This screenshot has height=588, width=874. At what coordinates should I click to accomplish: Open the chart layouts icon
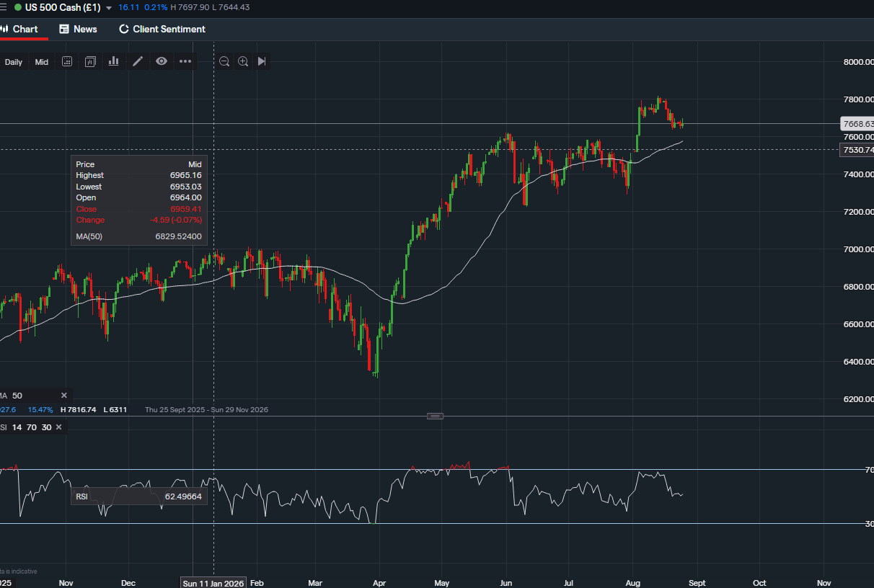click(90, 61)
